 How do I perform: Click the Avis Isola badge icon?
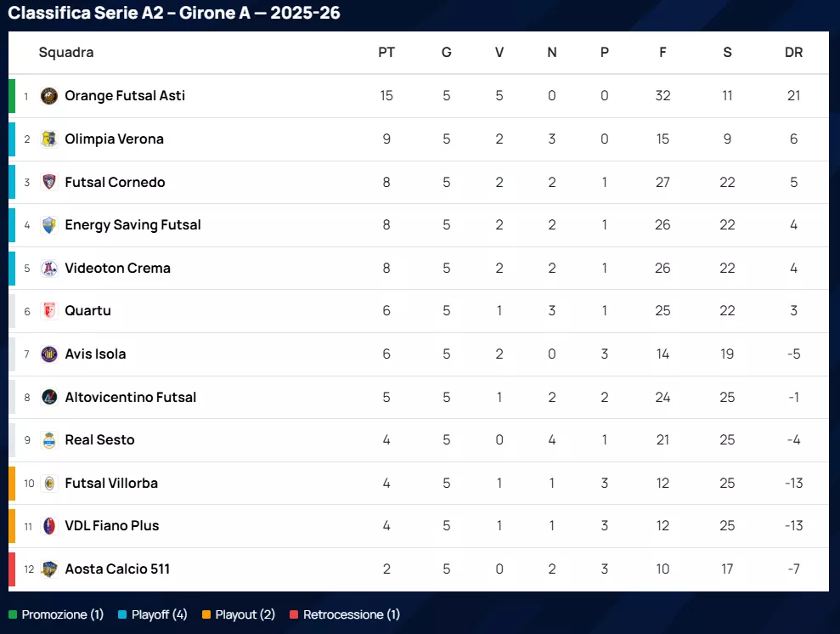49,354
